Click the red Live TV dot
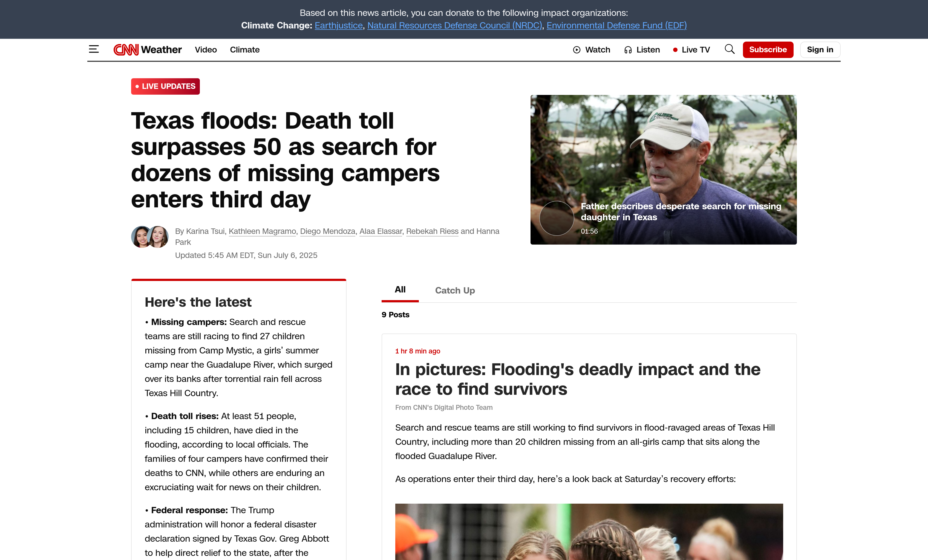 [x=675, y=50]
